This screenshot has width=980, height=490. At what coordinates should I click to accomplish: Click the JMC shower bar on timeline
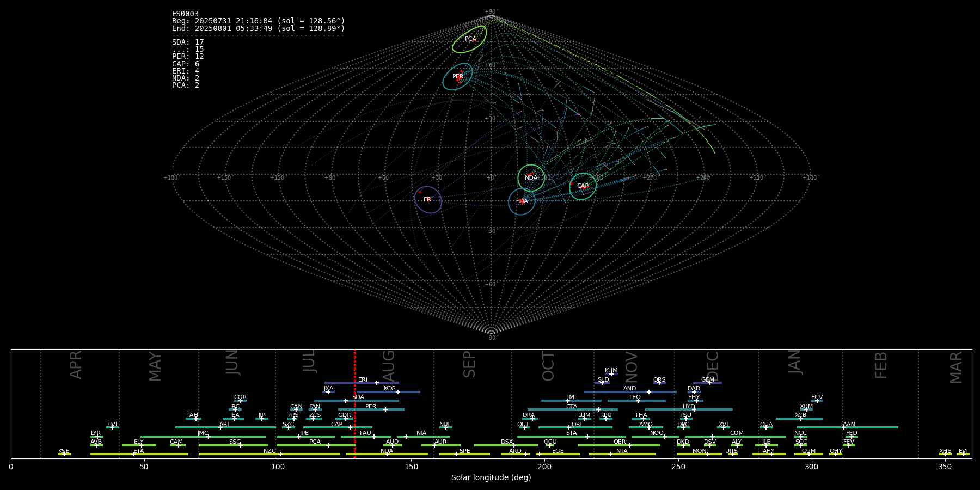(203, 437)
